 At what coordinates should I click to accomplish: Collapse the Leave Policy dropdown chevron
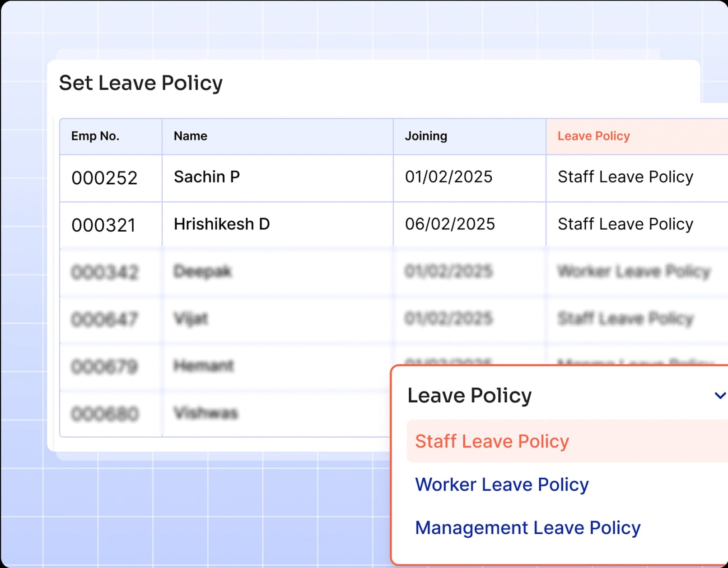(719, 396)
